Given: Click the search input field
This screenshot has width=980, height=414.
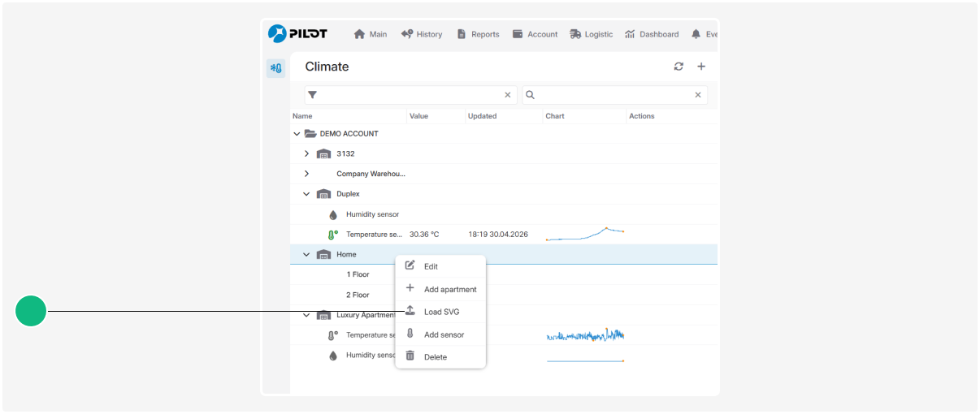Looking at the screenshot, I should (x=614, y=95).
